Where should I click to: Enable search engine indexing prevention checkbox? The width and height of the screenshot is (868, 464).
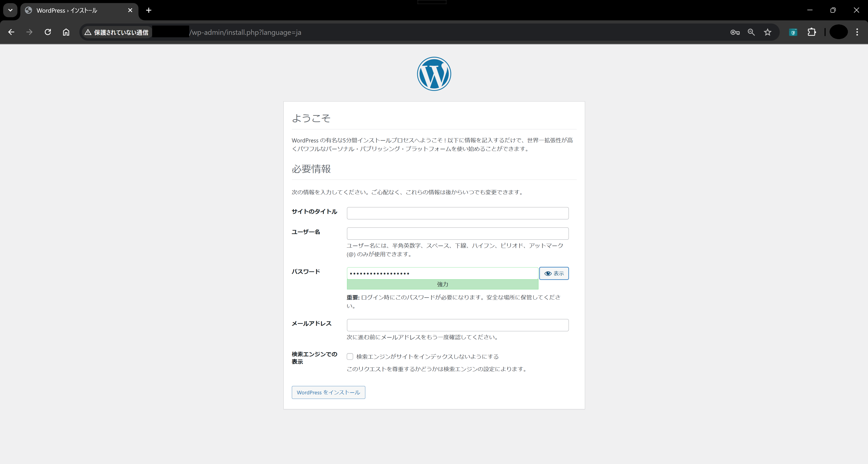(350, 357)
